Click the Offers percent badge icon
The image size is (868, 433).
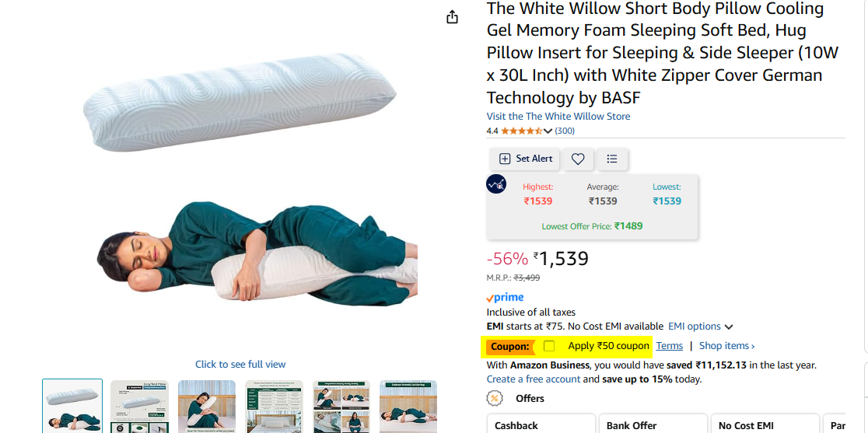[495, 398]
